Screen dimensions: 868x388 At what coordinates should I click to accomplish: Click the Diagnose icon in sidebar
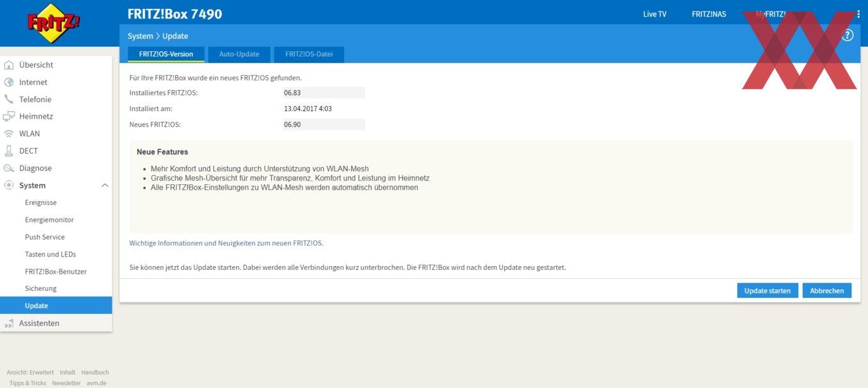point(9,168)
